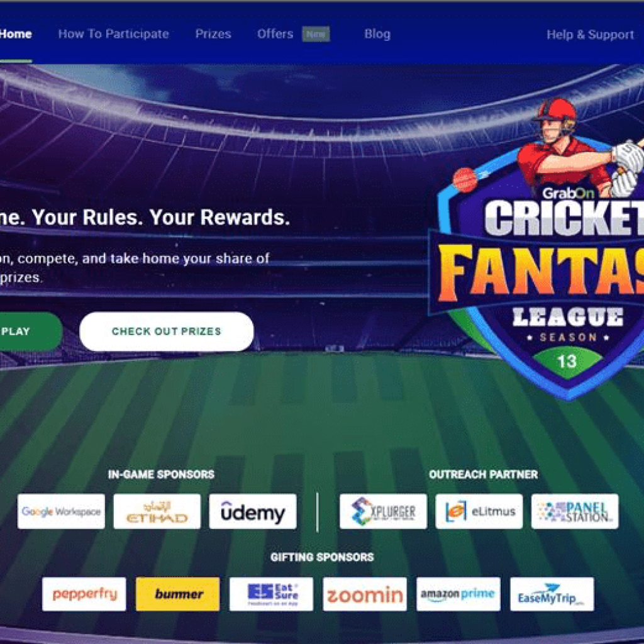Switch to the Prizes menu item

click(x=213, y=34)
